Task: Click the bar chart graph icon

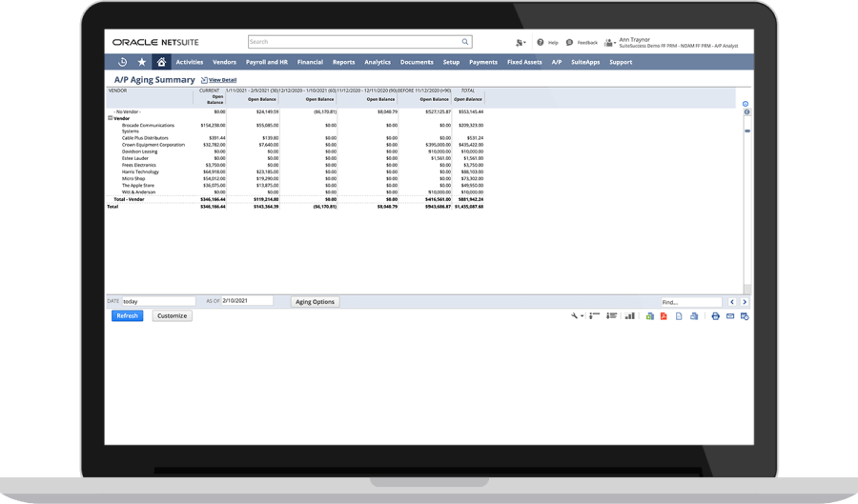Action: point(630,316)
